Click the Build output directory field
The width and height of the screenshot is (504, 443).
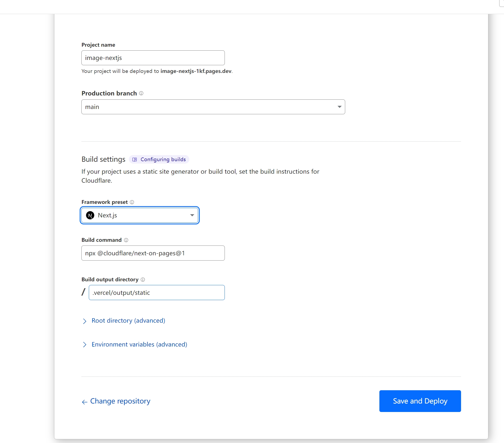pos(156,293)
